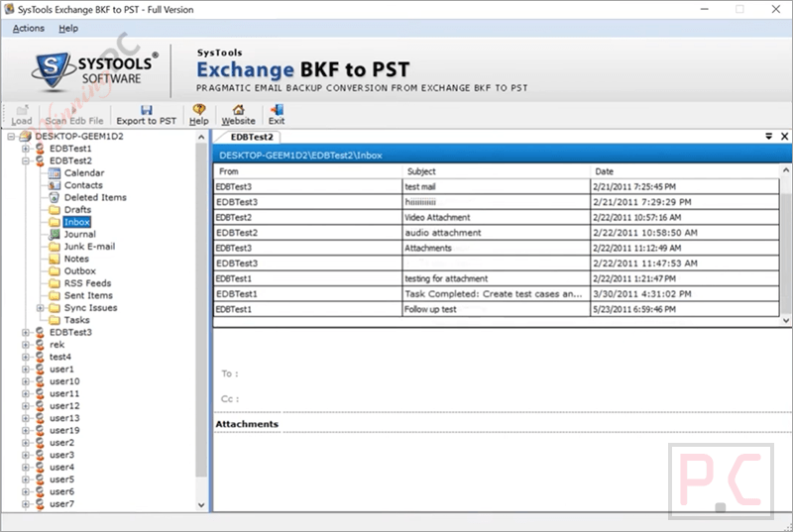793x532 pixels.
Task: Select the user2 mailbox
Action: pos(61,443)
